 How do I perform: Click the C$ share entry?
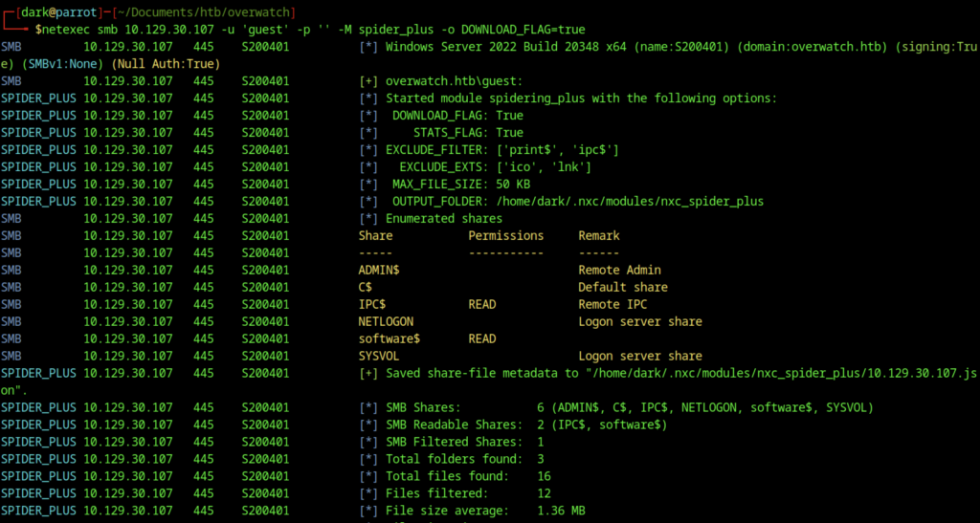(365, 288)
